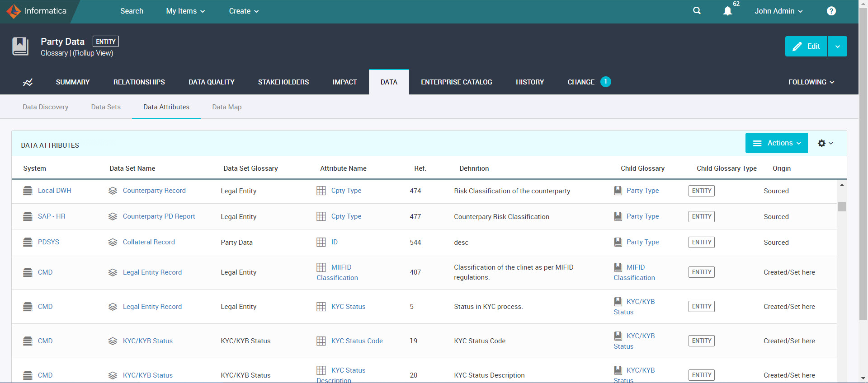Click the table icon beside Cpty Type ref 474
This screenshot has width=868, height=383.
coord(321,191)
